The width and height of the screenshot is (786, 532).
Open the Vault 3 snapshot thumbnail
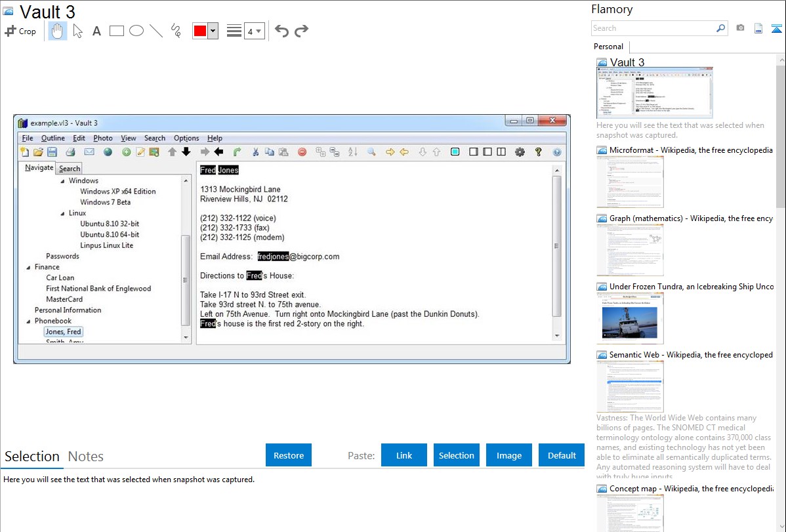(655, 93)
